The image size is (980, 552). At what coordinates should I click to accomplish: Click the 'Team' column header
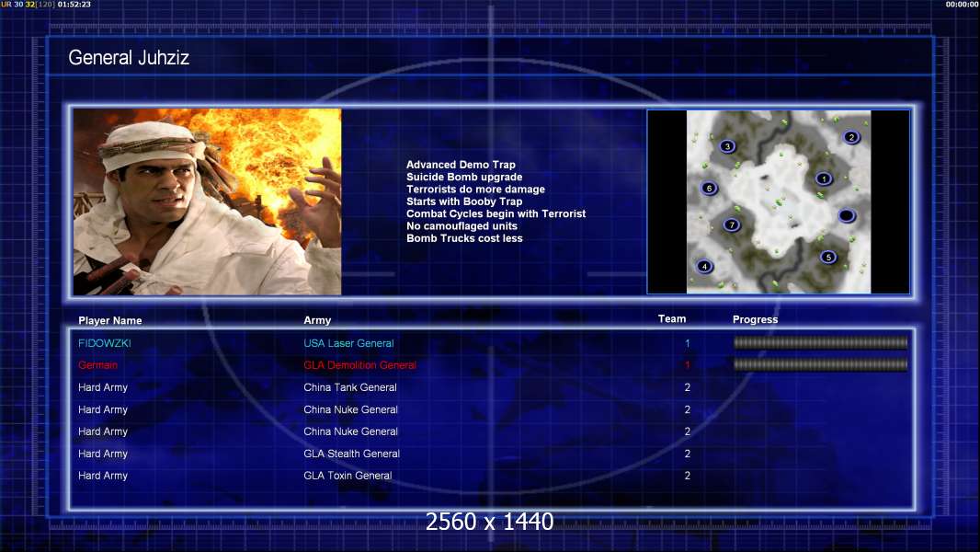[x=672, y=319]
